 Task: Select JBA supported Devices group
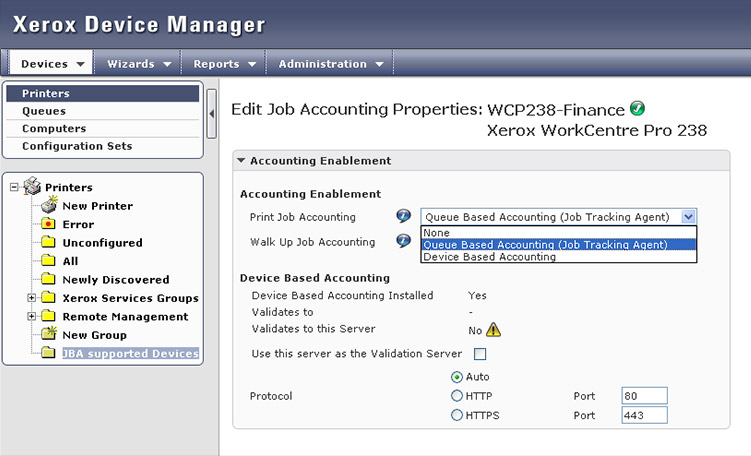[x=131, y=353]
